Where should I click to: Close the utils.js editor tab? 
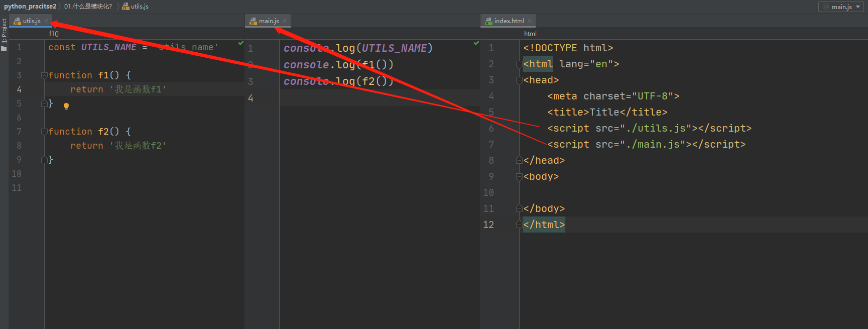46,21
